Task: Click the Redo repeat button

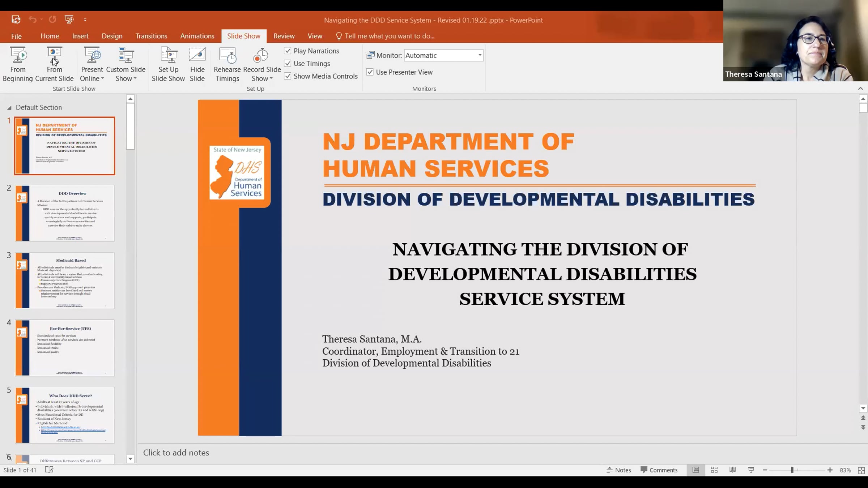Action: (52, 20)
